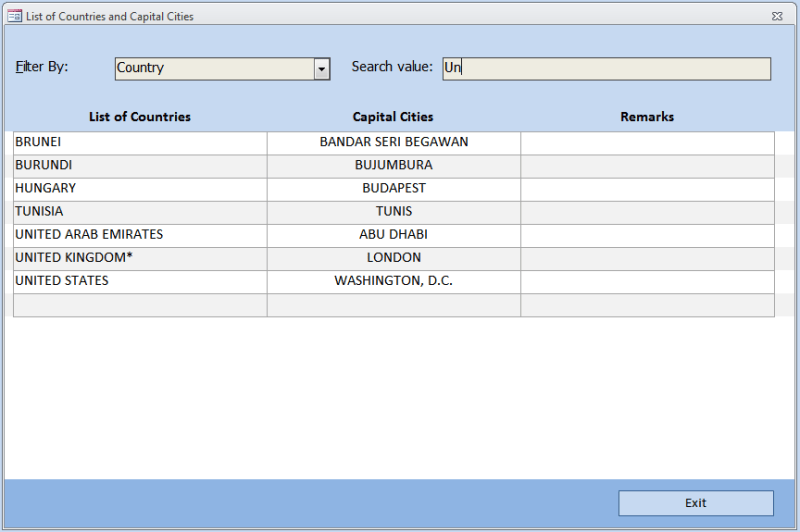Click the form icon in the title bar
This screenshot has height=532, width=800.
tap(14, 16)
